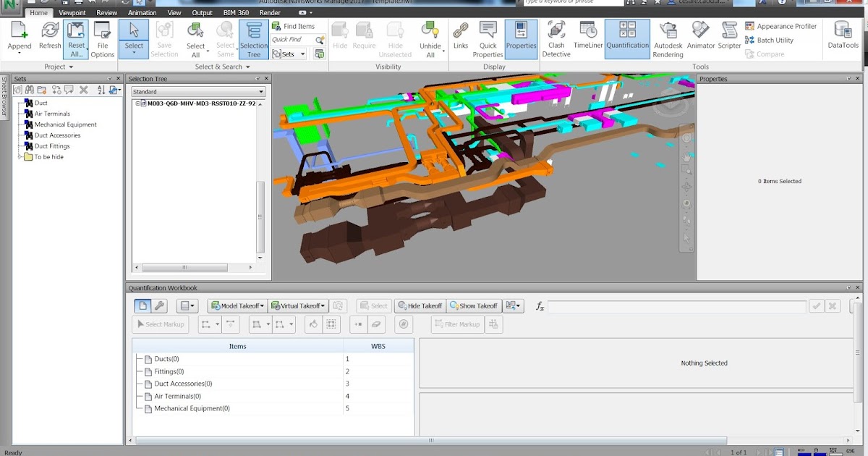Open Virtual Takeoff dropdown
The image size is (868, 456).
pyautogui.click(x=298, y=306)
